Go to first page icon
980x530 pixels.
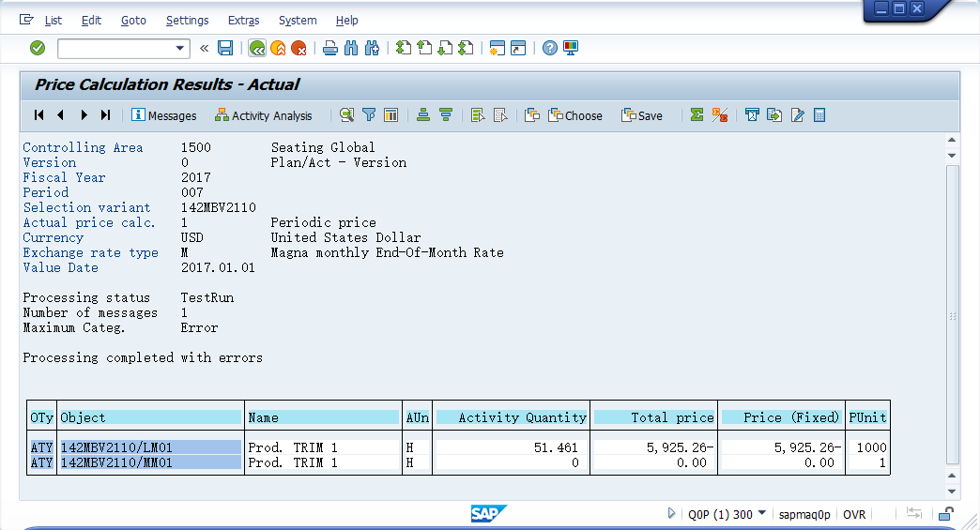(404, 48)
